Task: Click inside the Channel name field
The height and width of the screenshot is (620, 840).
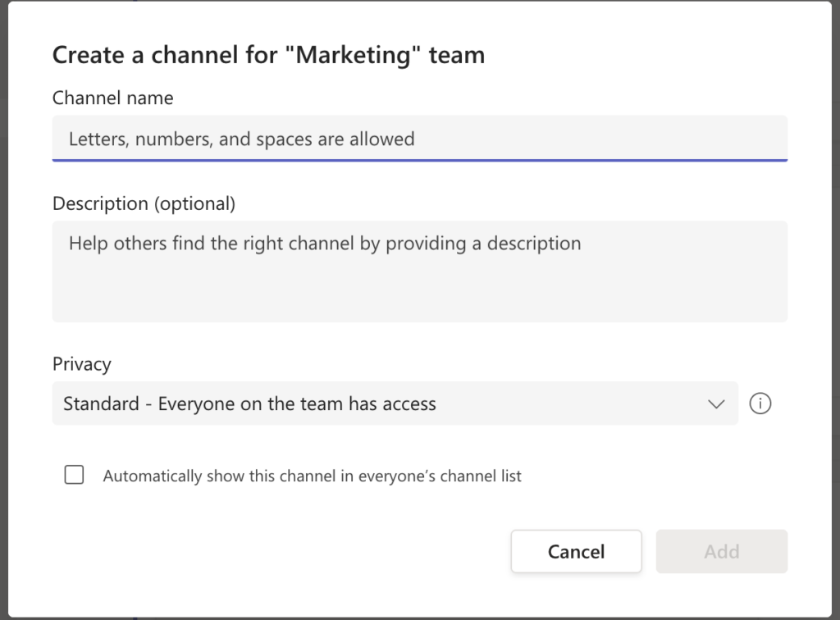Action: tap(420, 139)
